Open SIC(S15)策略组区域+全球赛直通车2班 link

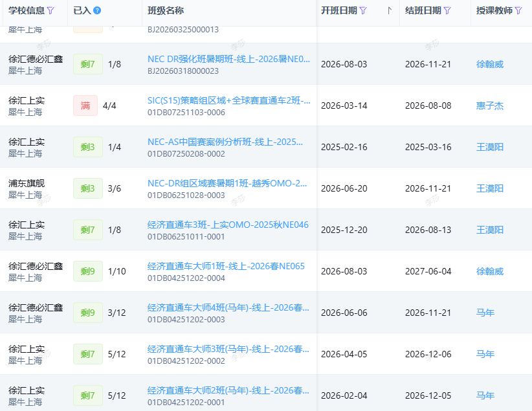coord(228,100)
